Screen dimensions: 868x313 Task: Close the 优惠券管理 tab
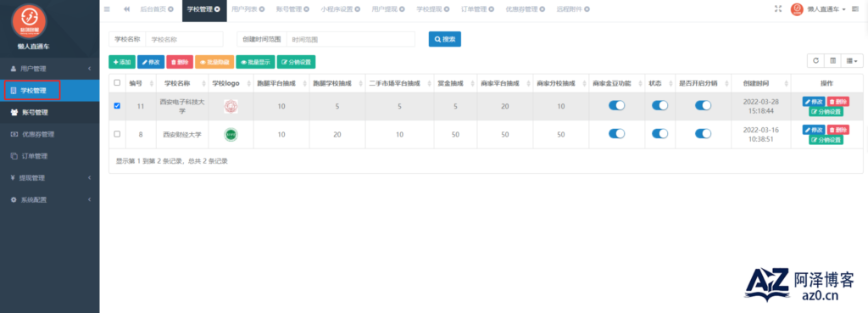(542, 8)
